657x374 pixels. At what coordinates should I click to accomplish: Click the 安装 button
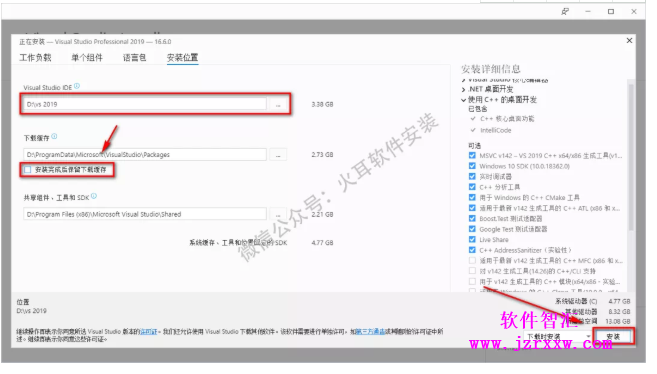click(x=613, y=336)
